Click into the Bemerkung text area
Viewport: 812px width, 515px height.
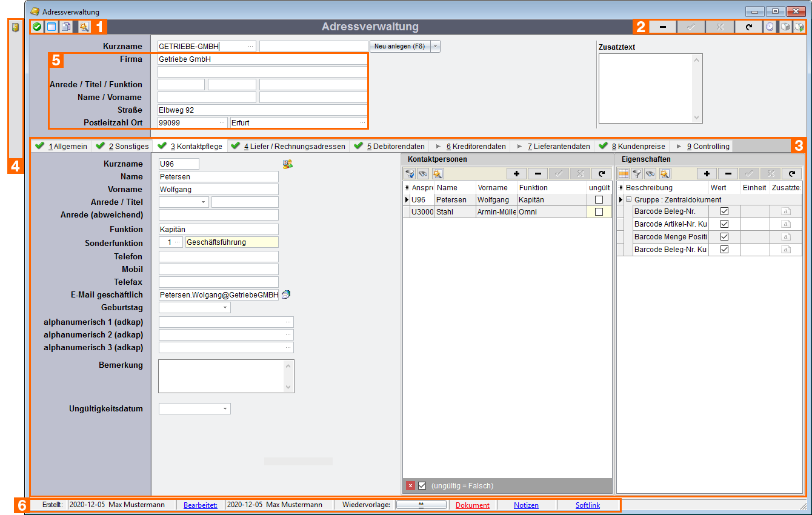[x=226, y=376]
